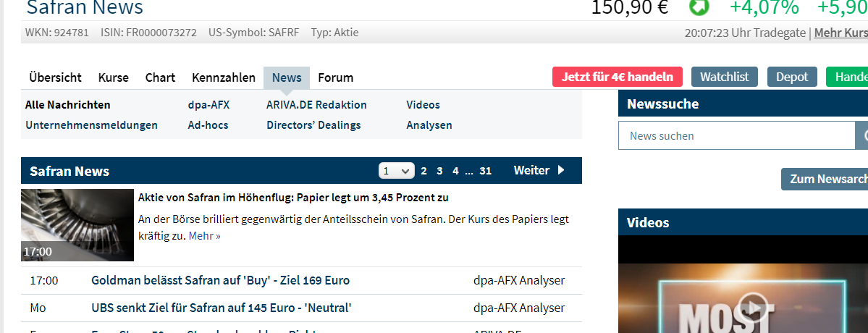Jump to page 31 of news
The image size is (868, 333).
[x=485, y=171]
